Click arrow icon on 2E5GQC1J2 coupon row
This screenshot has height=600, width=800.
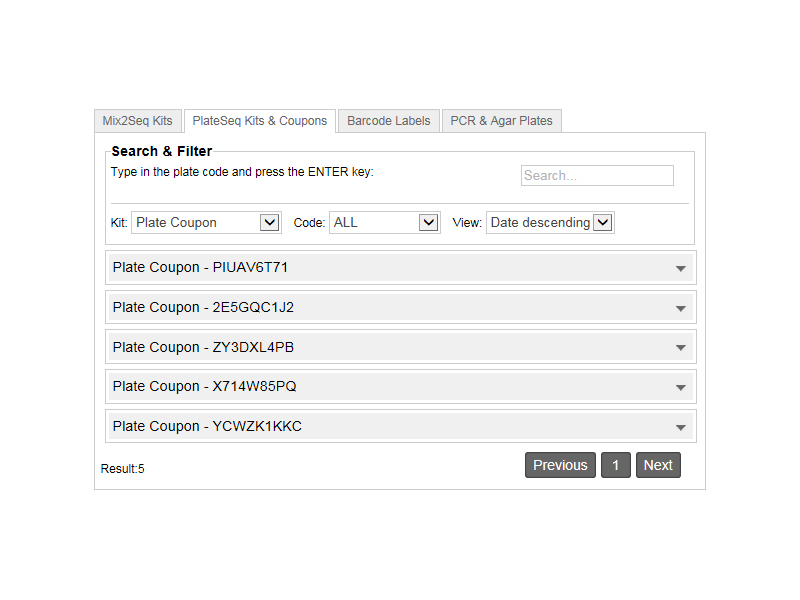pos(681,308)
